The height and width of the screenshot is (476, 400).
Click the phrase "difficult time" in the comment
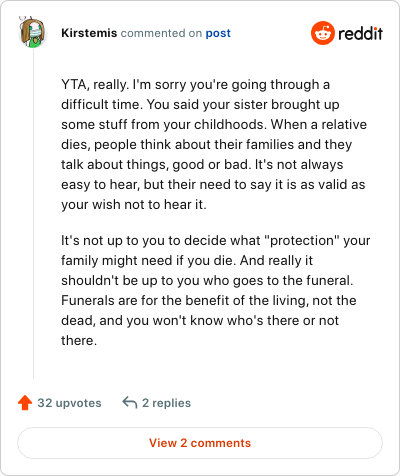coord(102,104)
